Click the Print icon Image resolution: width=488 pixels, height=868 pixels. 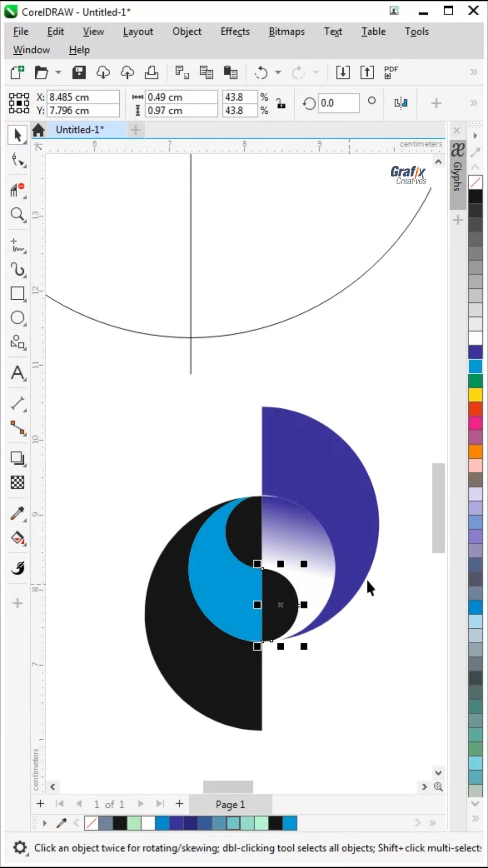click(x=151, y=72)
